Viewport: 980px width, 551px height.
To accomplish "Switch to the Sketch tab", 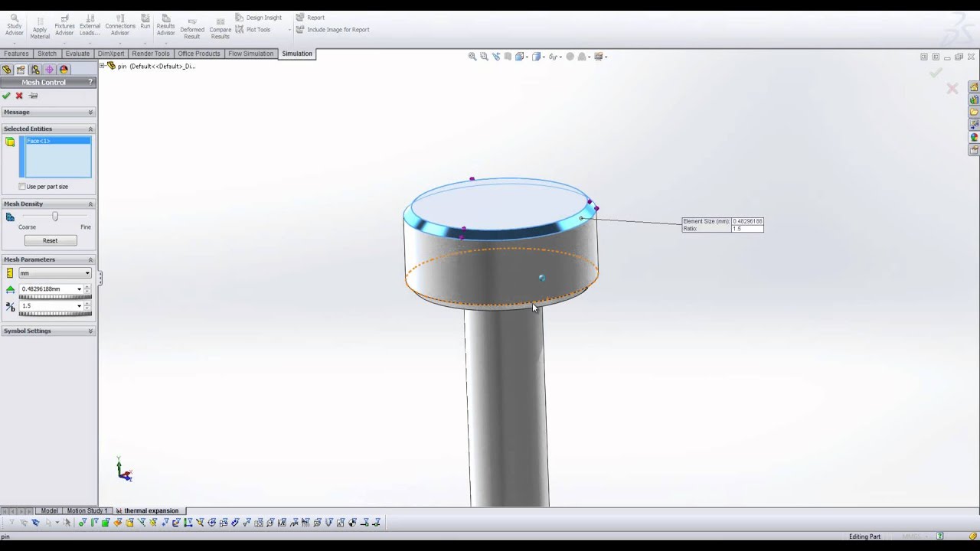I will (x=47, y=54).
